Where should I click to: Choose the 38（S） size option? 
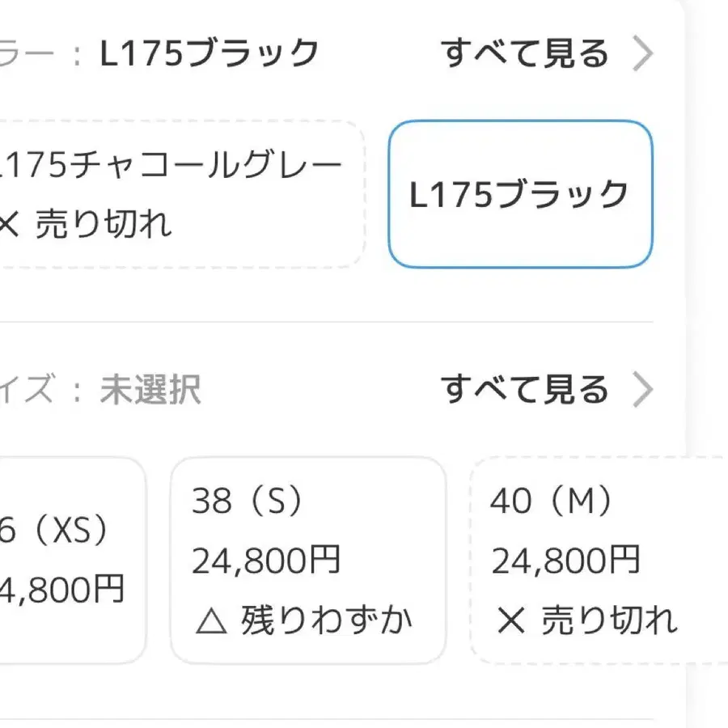click(308, 560)
